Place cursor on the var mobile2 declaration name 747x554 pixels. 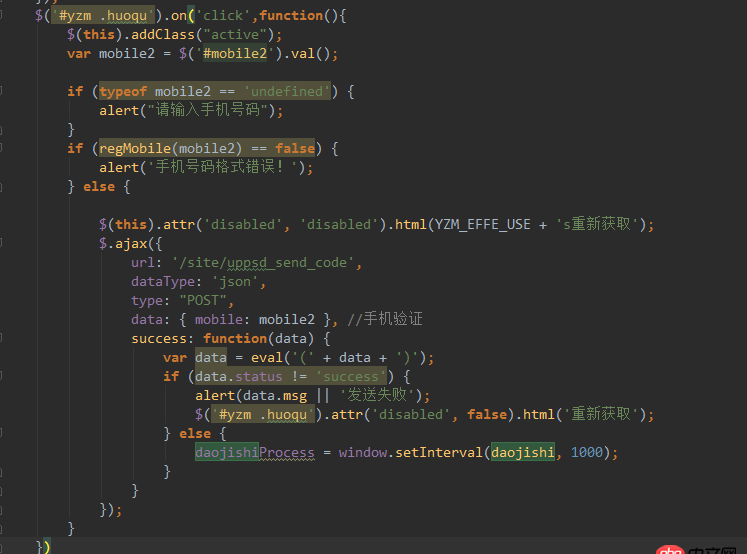point(127,54)
